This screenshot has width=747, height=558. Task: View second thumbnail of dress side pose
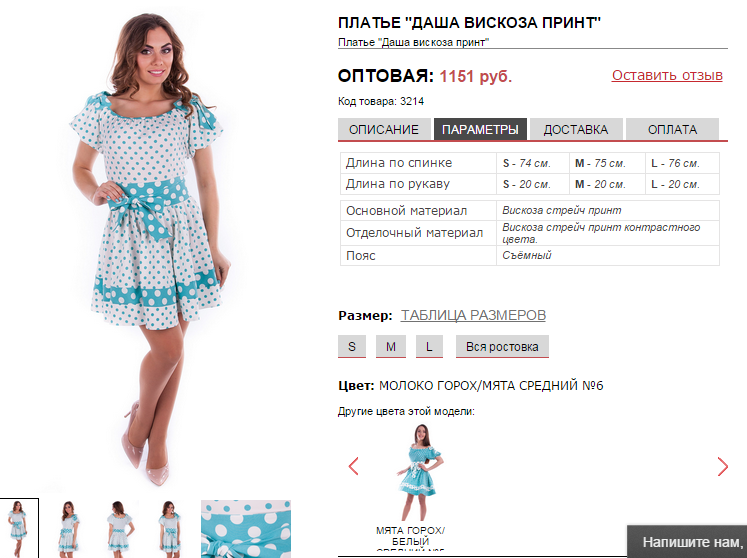point(69,528)
